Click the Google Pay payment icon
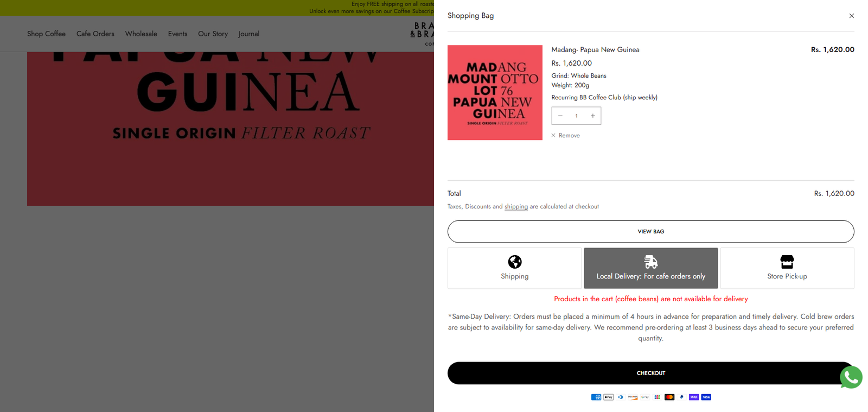 [645, 397]
